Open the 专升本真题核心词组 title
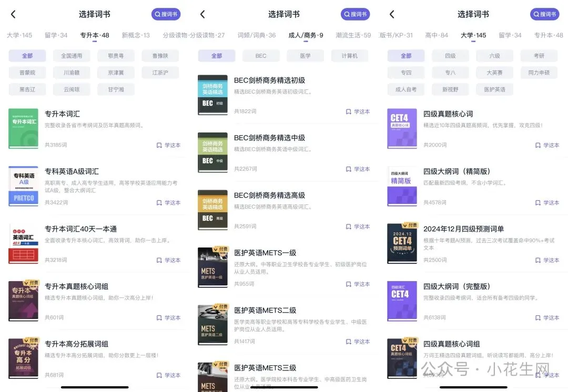568x392 pixels. pos(76,287)
